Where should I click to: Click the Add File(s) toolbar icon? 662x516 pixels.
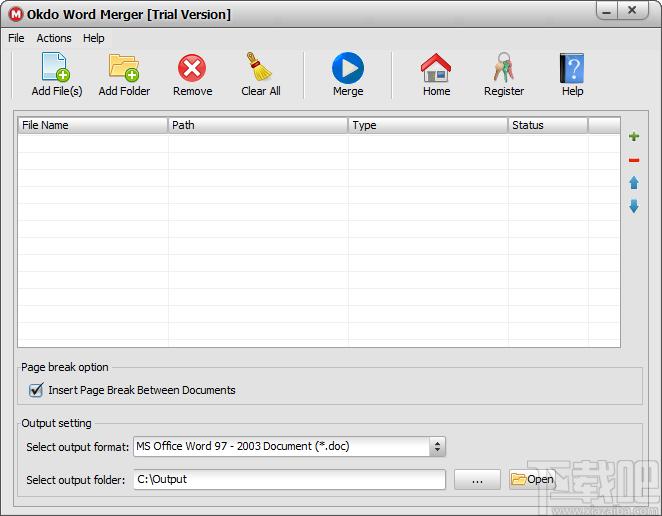click(56, 70)
